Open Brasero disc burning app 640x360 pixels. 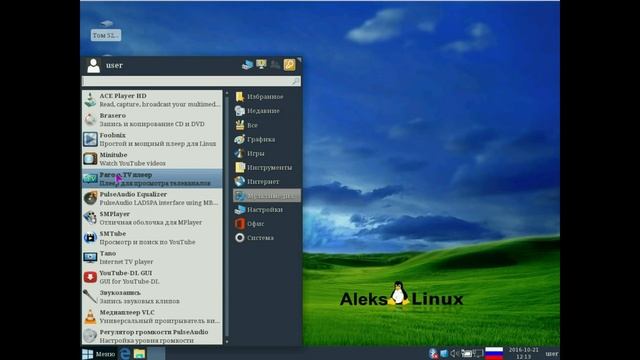pyautogui.click(x=152, y=120)
